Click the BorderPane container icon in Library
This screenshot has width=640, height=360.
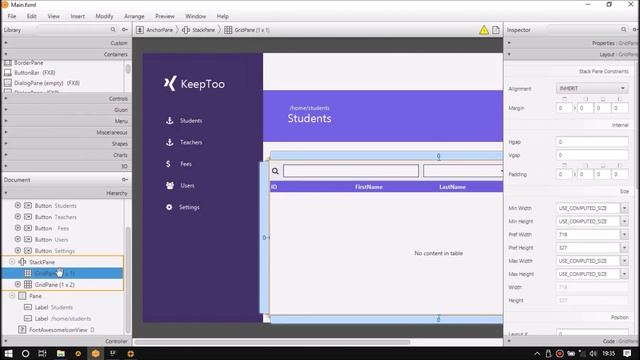pyautogui.click(x=8, y=63)
